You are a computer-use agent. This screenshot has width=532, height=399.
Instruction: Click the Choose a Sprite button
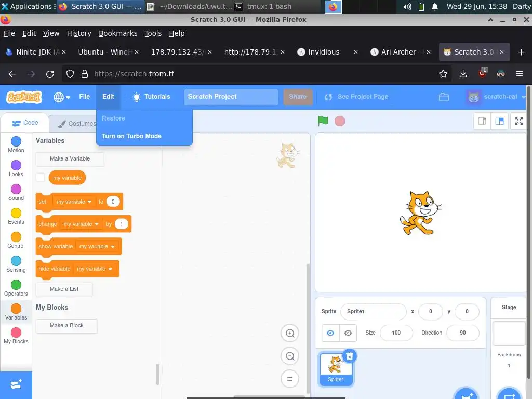pyautogui.click(x=466, y=394)
